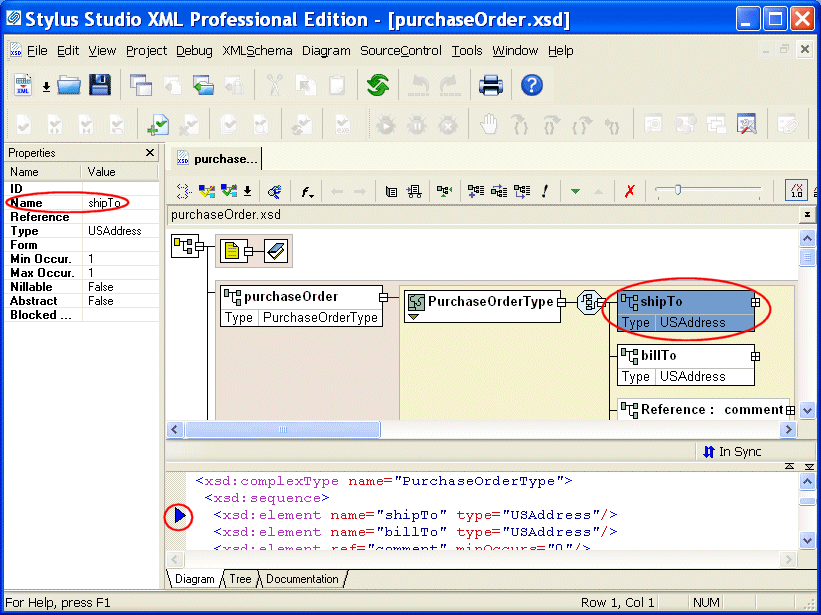Click the red X delete icon
Screen dimensions: 821x615
point(629,190)
